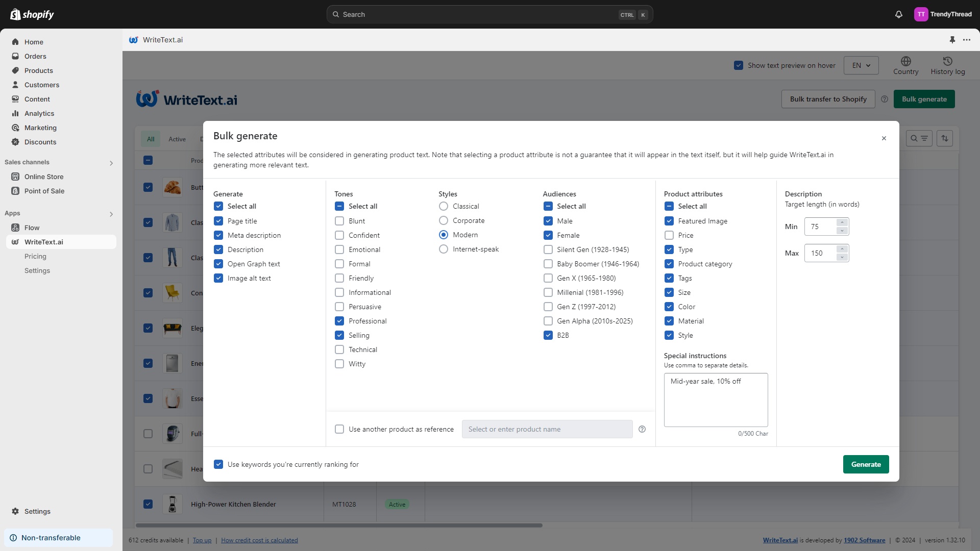Enable the Friendly tone checkbox

coord(339,278)
